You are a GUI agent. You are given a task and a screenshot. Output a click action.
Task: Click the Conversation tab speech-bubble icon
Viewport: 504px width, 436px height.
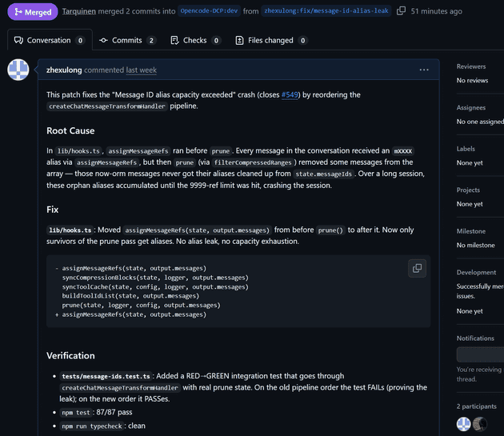pos(18,40)
